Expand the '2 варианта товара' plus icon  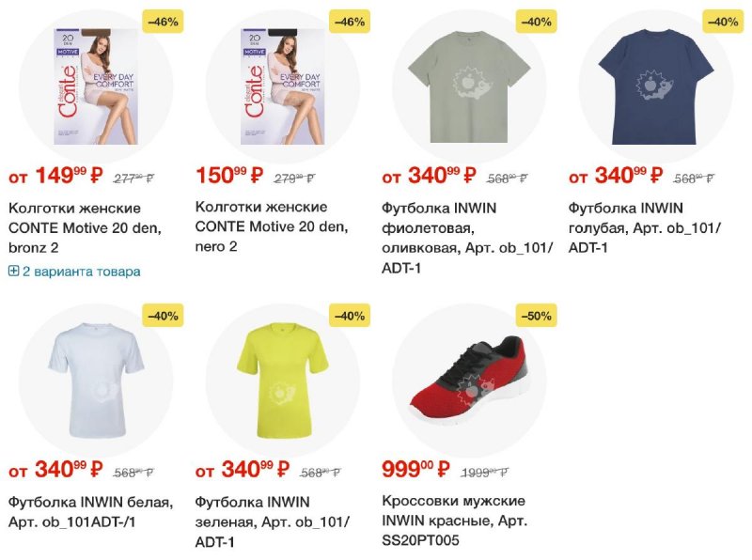(x=13, y=272)
